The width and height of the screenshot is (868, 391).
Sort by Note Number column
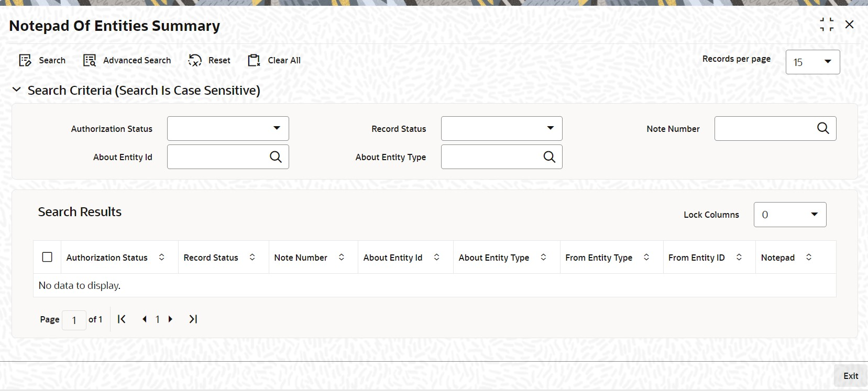[x=342, y=257]
